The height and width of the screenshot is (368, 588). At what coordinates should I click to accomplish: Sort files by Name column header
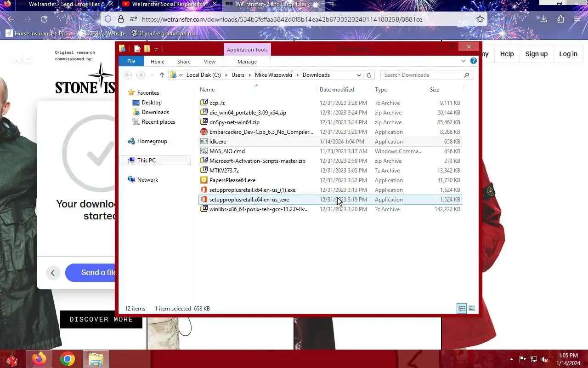coord(207,90)
